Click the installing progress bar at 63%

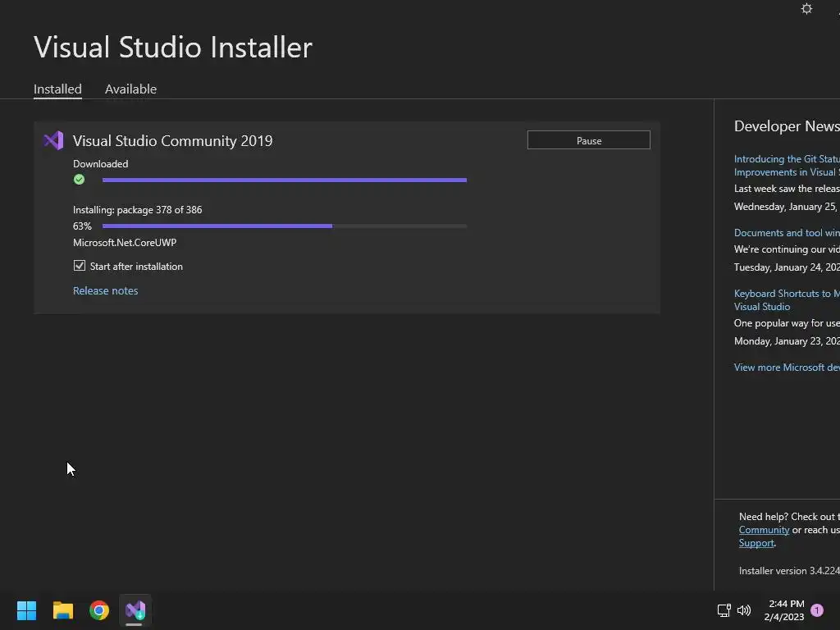[285, 226]
